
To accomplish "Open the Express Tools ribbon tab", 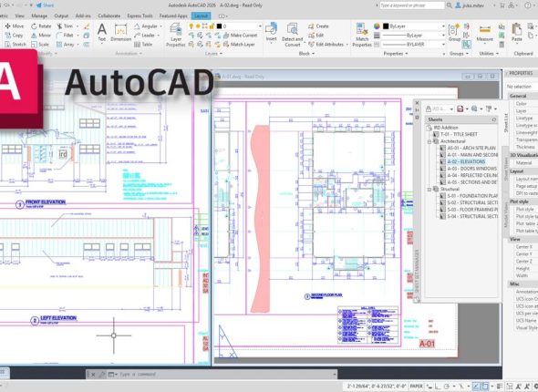I will 140,15.
